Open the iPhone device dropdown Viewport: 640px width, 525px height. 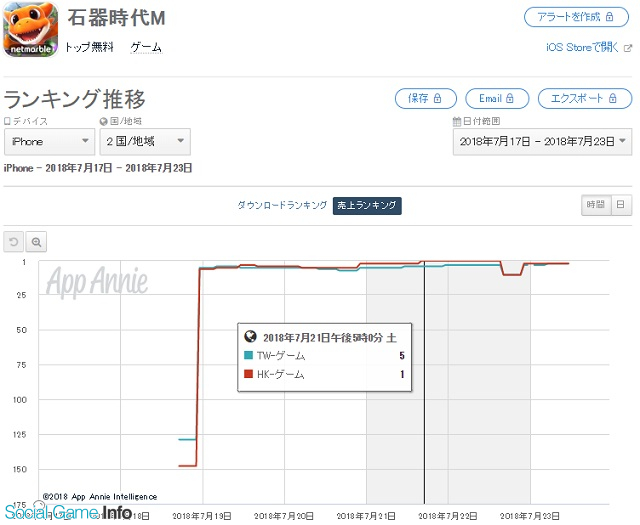[x=49, y=142]
